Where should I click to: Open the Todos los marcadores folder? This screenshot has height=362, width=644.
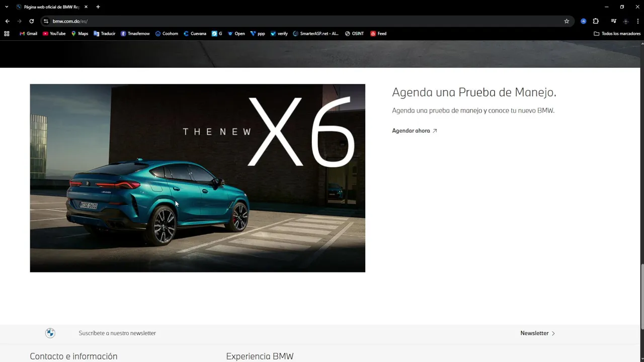tap(617, 34)
